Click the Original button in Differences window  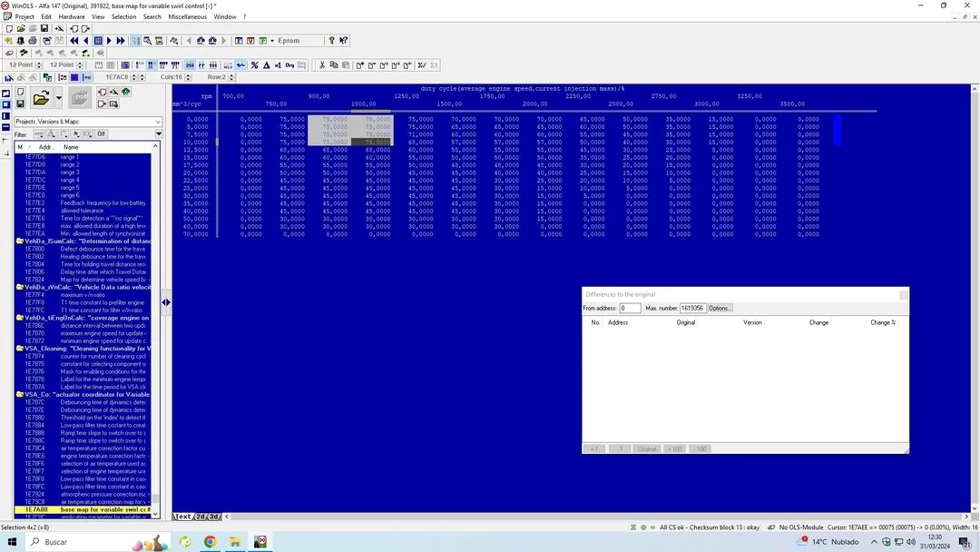coord(647,448)
